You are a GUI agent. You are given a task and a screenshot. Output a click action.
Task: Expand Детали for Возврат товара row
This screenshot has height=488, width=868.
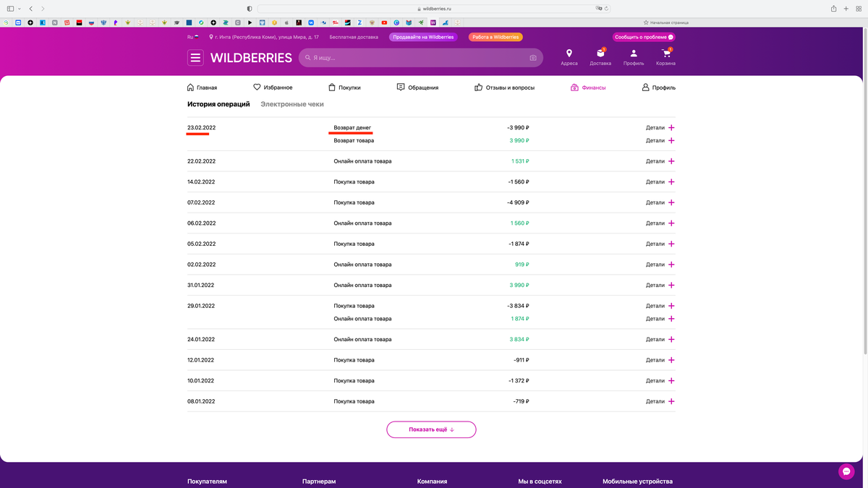[x=660, y=140]
